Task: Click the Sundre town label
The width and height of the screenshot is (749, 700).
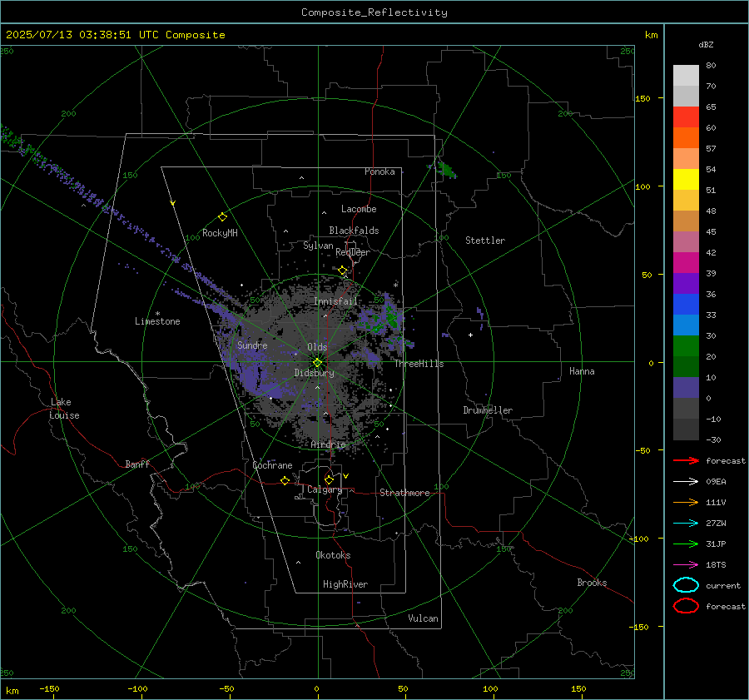Action: click(x=252, y=345)
